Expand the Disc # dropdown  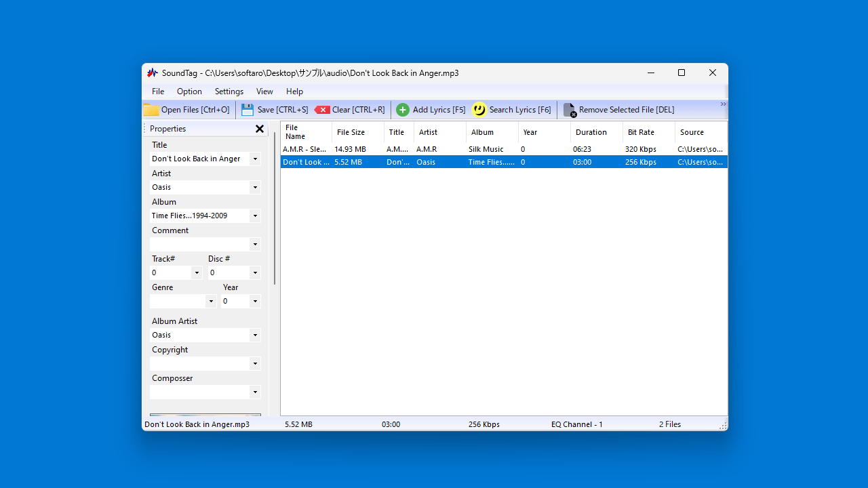255,272
